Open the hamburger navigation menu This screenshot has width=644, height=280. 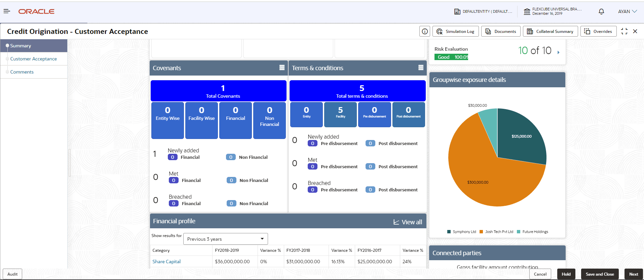(7, 11)
